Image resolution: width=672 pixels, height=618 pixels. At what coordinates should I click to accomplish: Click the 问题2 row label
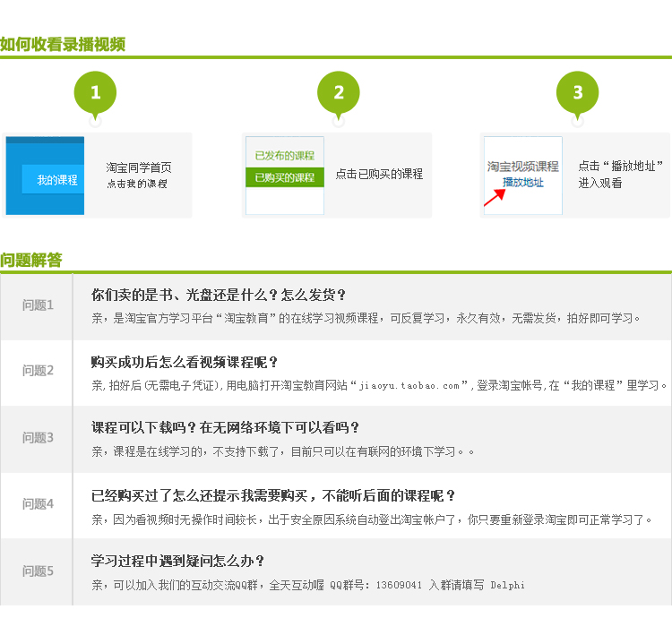38,370
